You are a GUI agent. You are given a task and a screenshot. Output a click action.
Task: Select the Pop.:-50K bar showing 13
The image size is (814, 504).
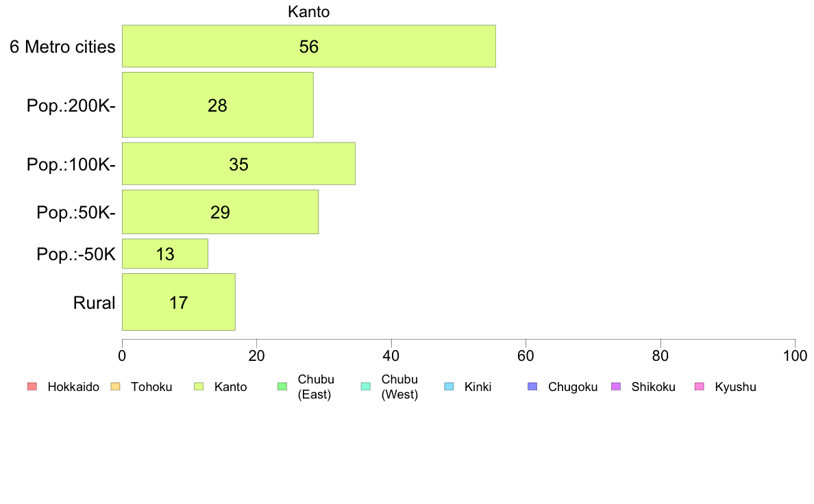(x=165, y=254)
